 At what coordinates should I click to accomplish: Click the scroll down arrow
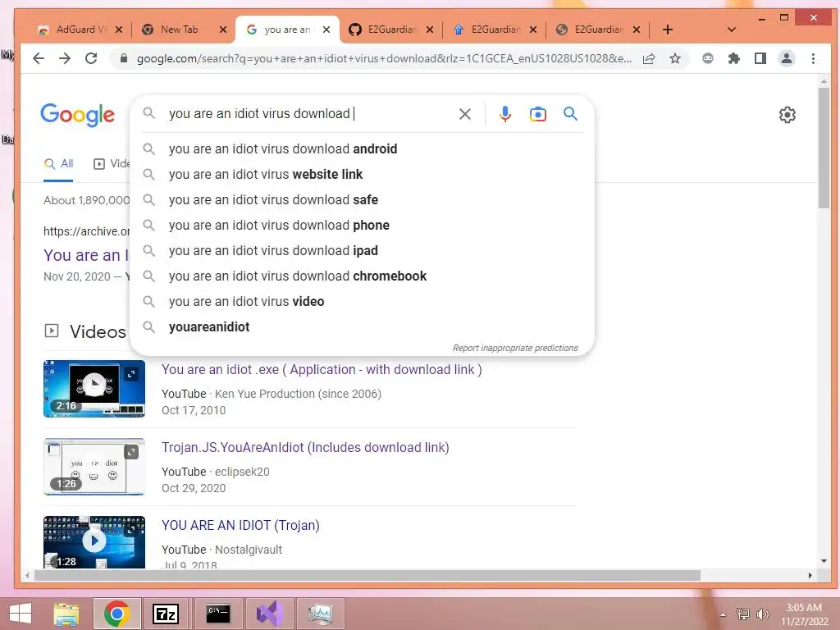(824, 561)
